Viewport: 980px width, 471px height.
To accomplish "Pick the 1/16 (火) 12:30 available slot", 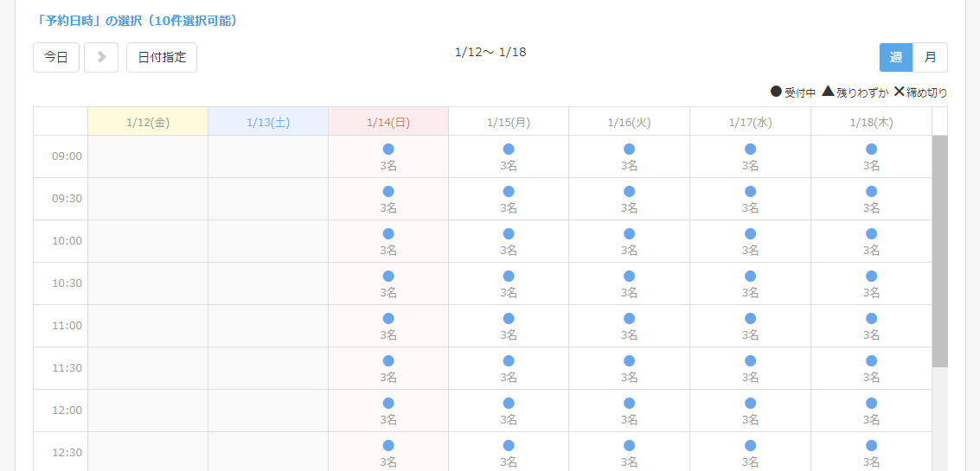I will [629, 451].
